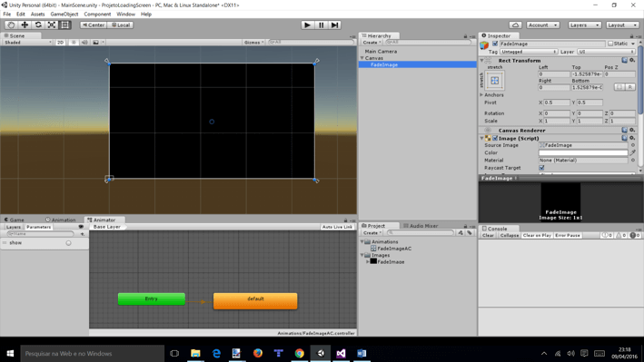Viewport: 644px width, 362px height.
Task: Open the GameObject menu
Action: tap(64, 14)
